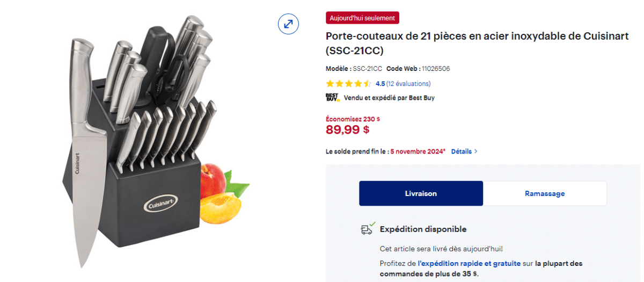Click the Aujourd'hui seulement red badge

[362, 18]
